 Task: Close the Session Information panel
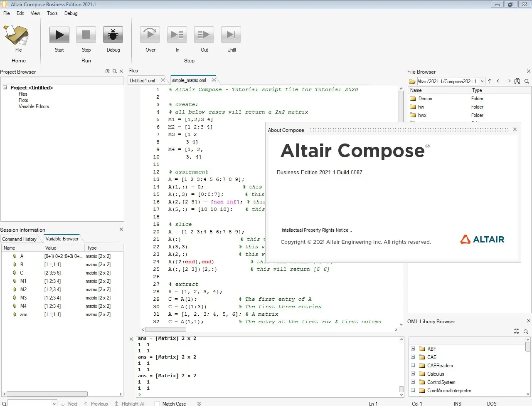(121, 229)
